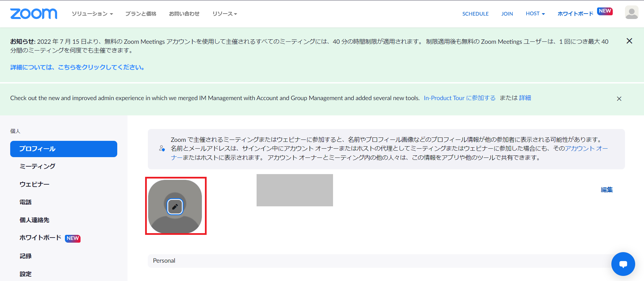The image size is (644, 281).
Task: Open プランと価格 in the top navigation
Action: [141, 14]
